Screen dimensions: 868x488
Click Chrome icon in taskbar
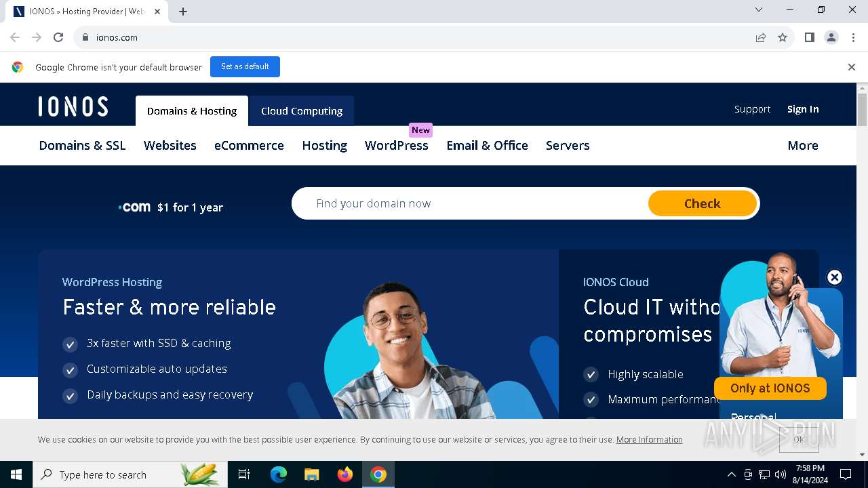378,474
